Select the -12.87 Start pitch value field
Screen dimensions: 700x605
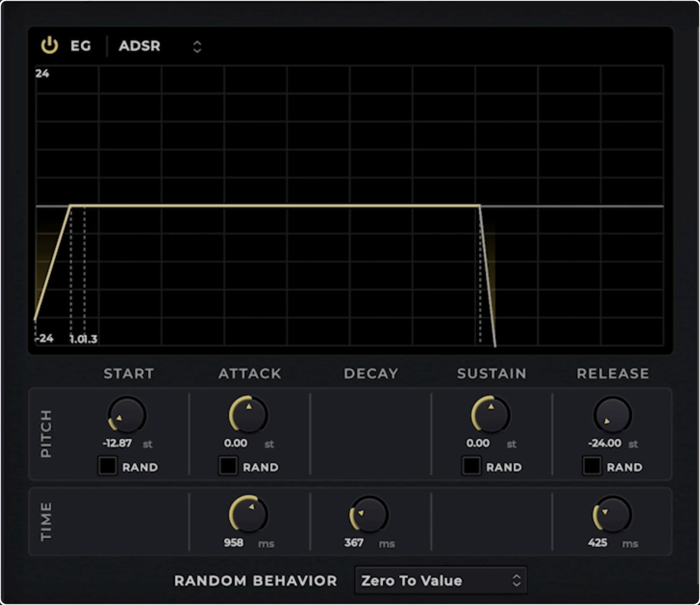[x=117, y=443]
